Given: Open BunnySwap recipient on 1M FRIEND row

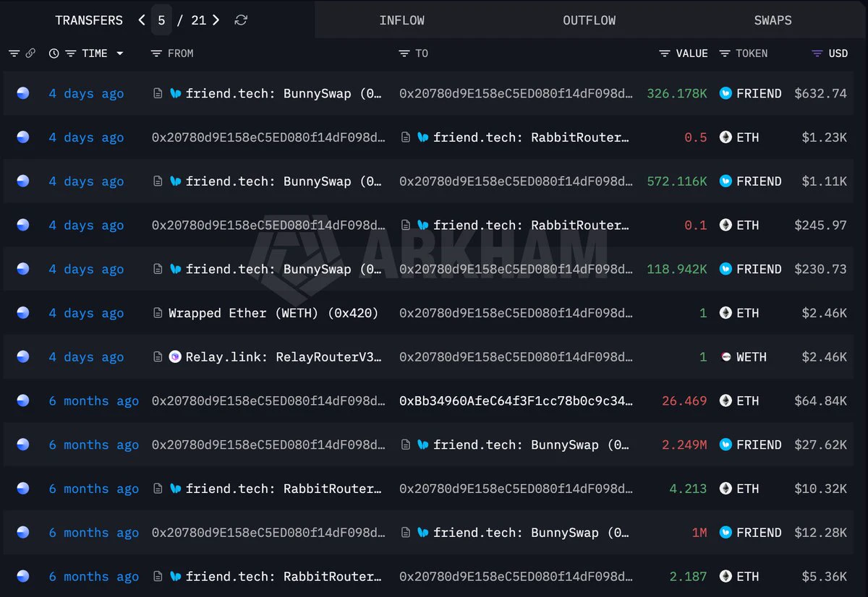Looking at the screenshot, I should coord(532,533).
